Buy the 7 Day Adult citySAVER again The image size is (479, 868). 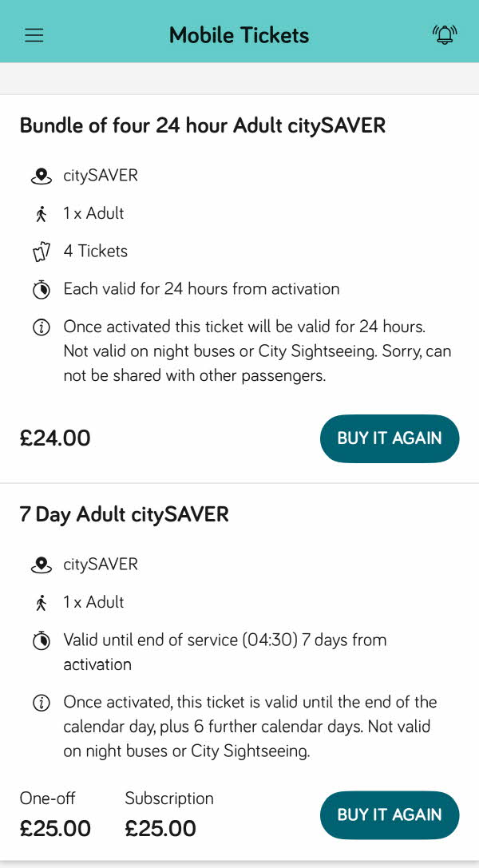[x=390, y=814]
